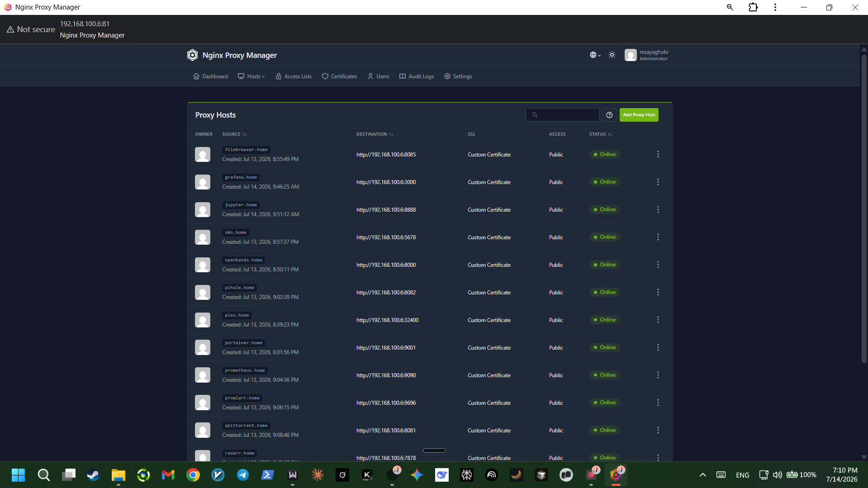Viewport: 868px width, 488px height.
Task: Open the Audit Logs tab
Action: click(416, 76)
